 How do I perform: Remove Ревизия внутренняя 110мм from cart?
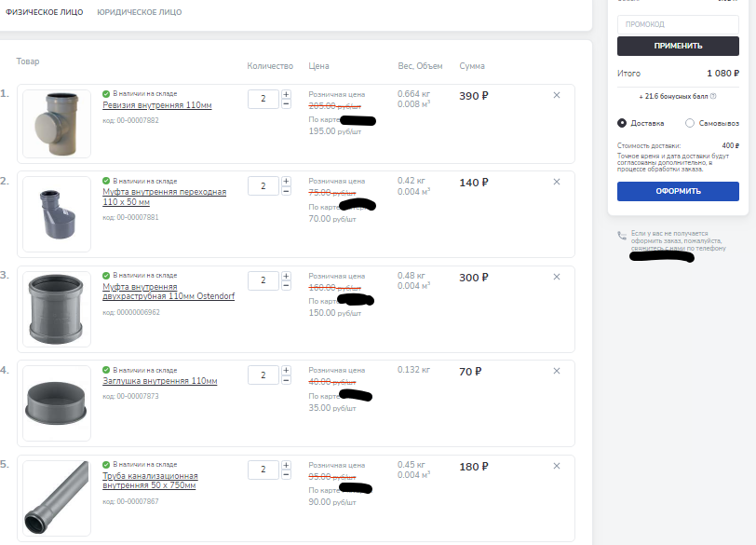(x=557, y=95)
